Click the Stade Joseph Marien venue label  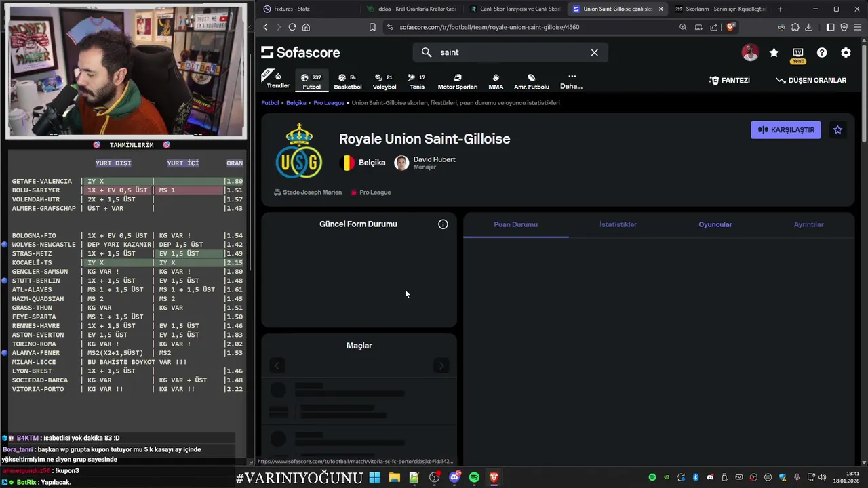pos(308,192)
